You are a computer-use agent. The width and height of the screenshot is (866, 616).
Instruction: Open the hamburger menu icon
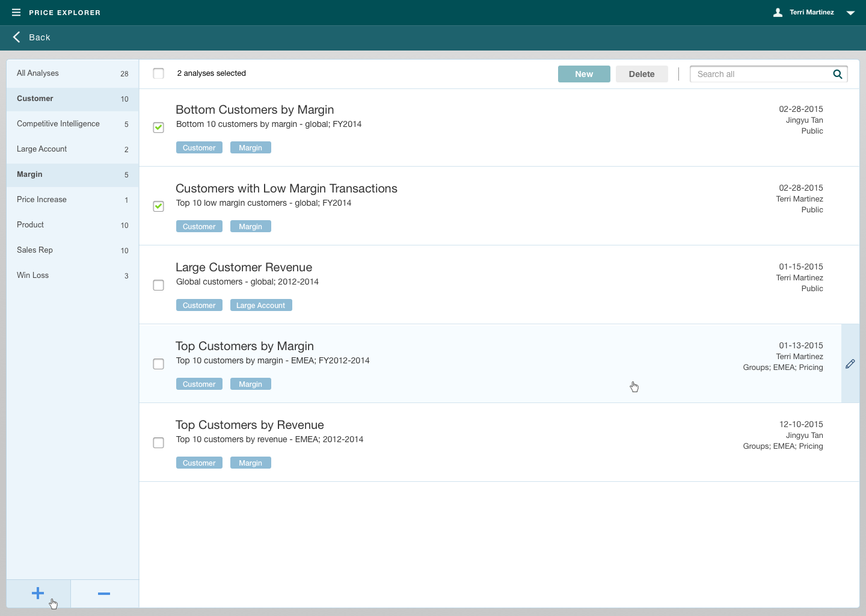(16, 13)
